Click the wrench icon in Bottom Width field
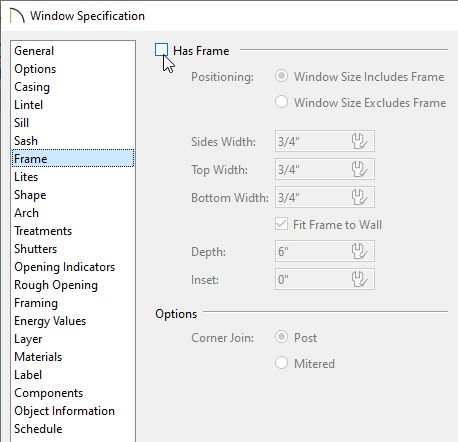 [x=359, y=197]
